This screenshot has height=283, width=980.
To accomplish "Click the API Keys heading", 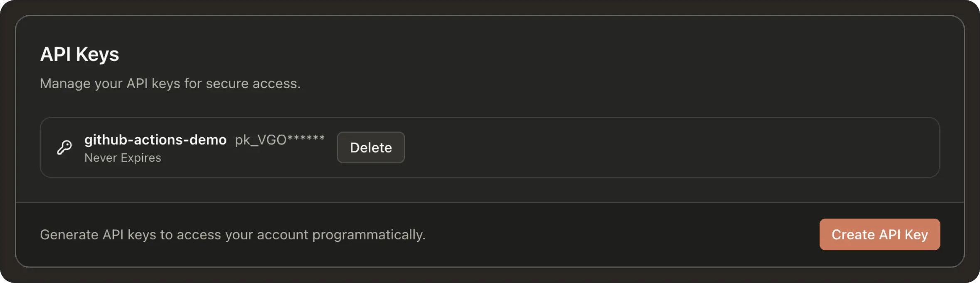I will (x=79, y=54).
